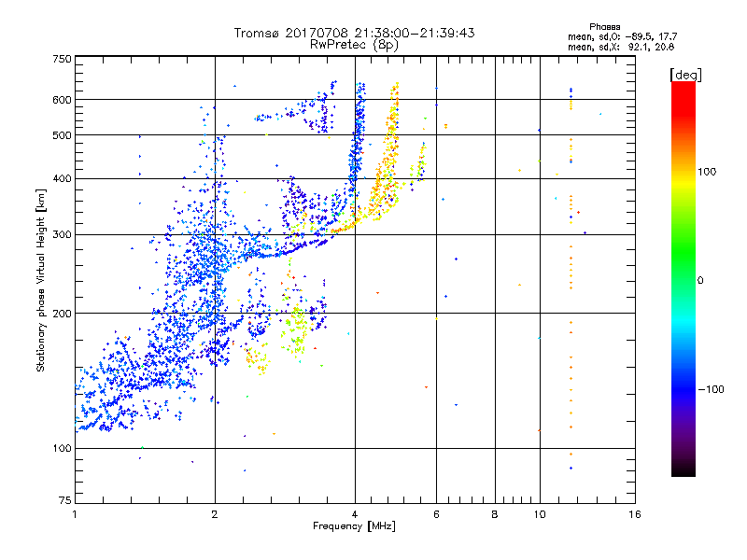Screen dimensions: 747x560
Task: Click the y-axis '100' tick label
Action: click(x=62, y=448)
